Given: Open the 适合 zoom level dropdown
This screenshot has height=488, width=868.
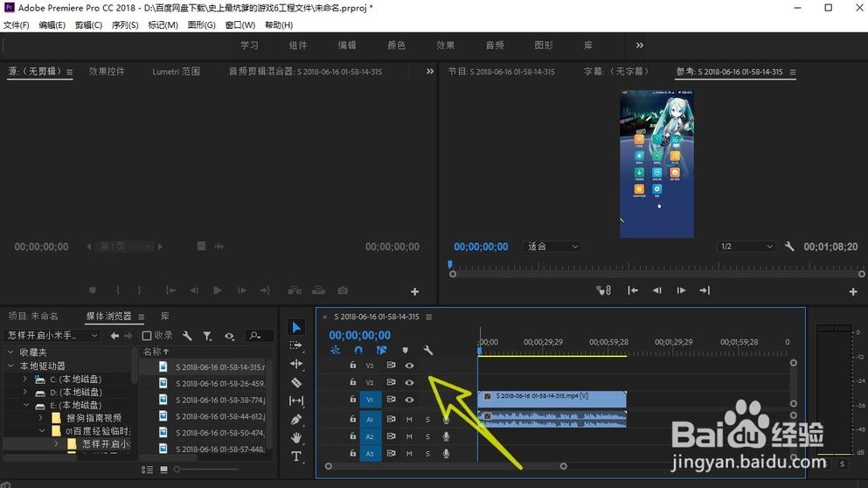Looking at the screenshot, I should click(x=552, y=247).
